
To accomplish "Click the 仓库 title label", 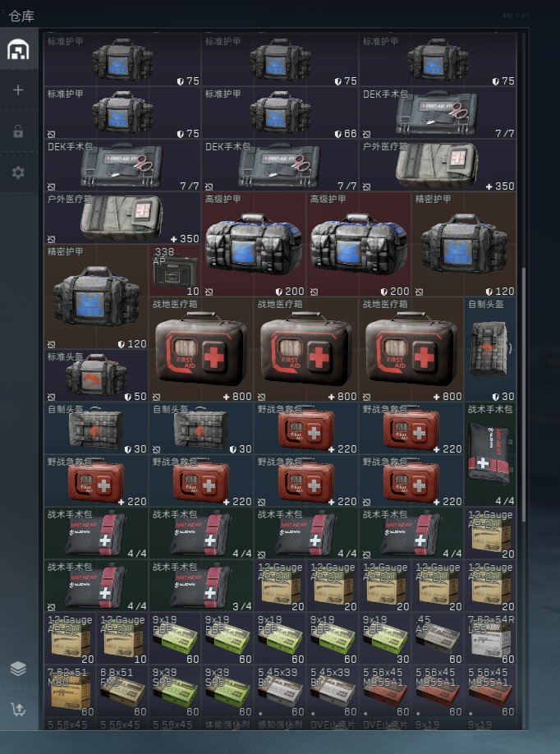I will click(x=21, y=16).
